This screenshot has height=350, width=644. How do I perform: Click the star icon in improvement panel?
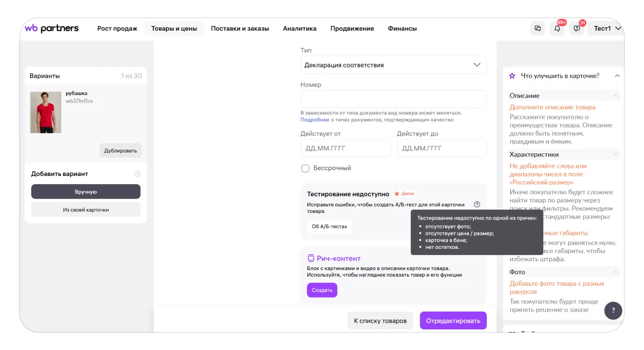(x=512, y=76)
